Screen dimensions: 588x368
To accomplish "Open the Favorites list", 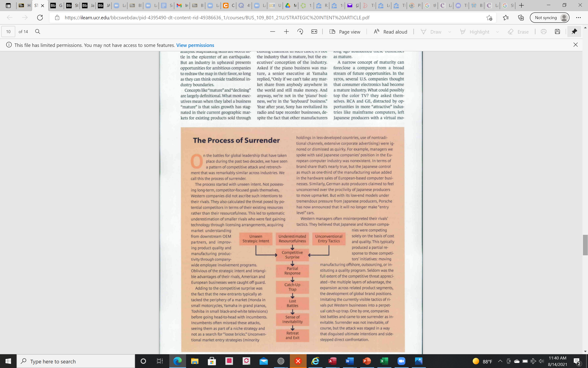I will click(506, 17).
